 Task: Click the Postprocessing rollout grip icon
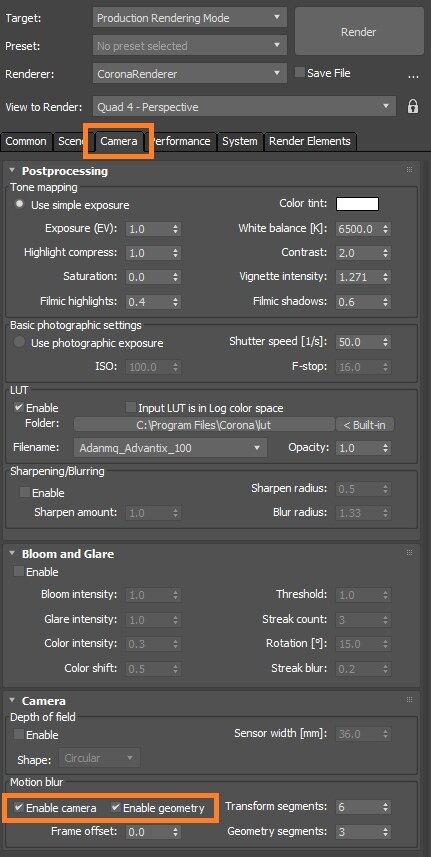[409, 170]
